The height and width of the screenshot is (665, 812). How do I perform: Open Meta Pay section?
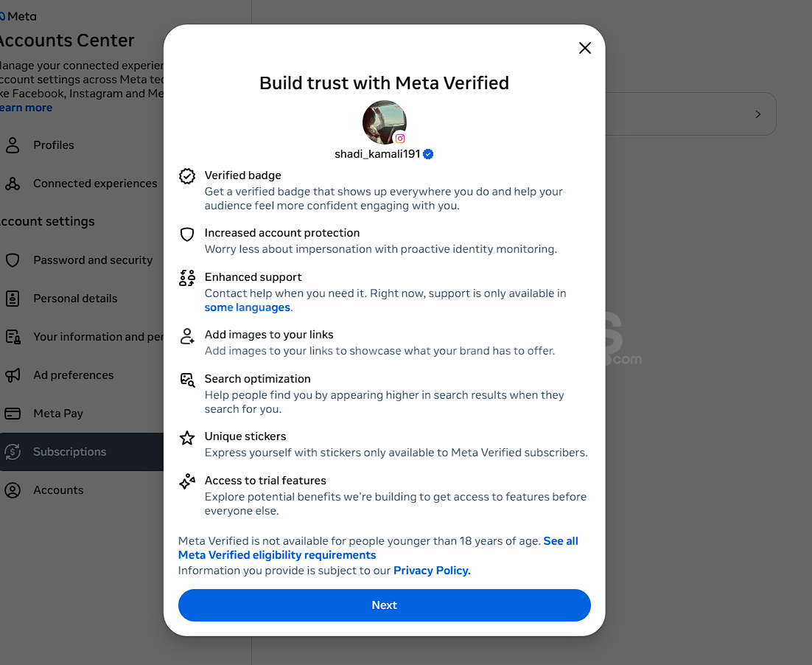(x=57, y=414)
